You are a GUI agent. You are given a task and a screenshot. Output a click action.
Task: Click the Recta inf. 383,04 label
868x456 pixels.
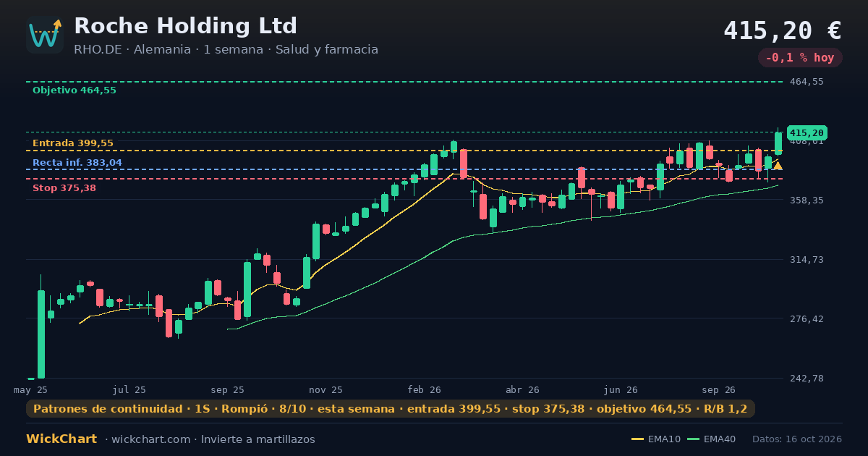pyautogui.click(x=77, y=163)
